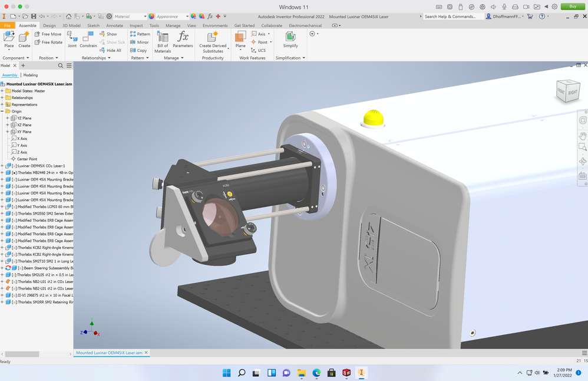Screen dimensions: 588x381
Task: Click the Copy component tool
Action: pyautogui.click(x=138, y=50)
